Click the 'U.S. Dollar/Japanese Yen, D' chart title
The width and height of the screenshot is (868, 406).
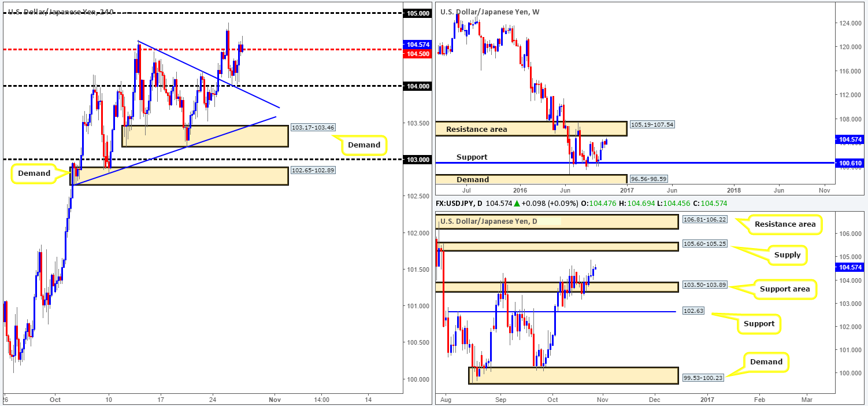(489, 221)
